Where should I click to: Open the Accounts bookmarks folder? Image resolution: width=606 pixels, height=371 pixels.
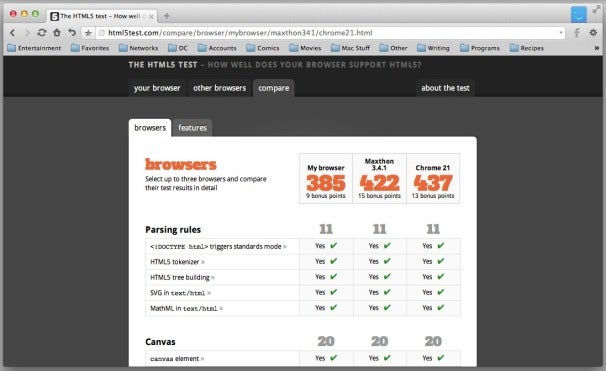pyautogui.click(x=217, y=48)
